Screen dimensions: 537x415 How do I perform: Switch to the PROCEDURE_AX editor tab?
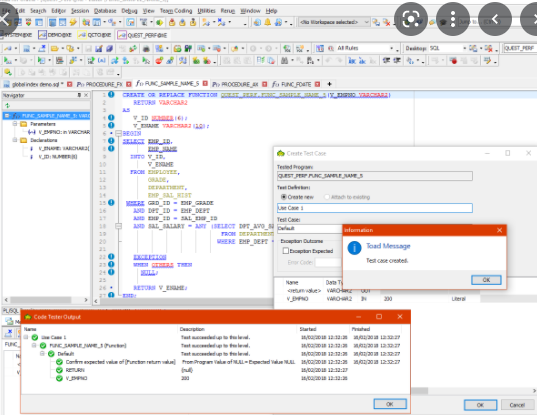click(x=239, y=84)
